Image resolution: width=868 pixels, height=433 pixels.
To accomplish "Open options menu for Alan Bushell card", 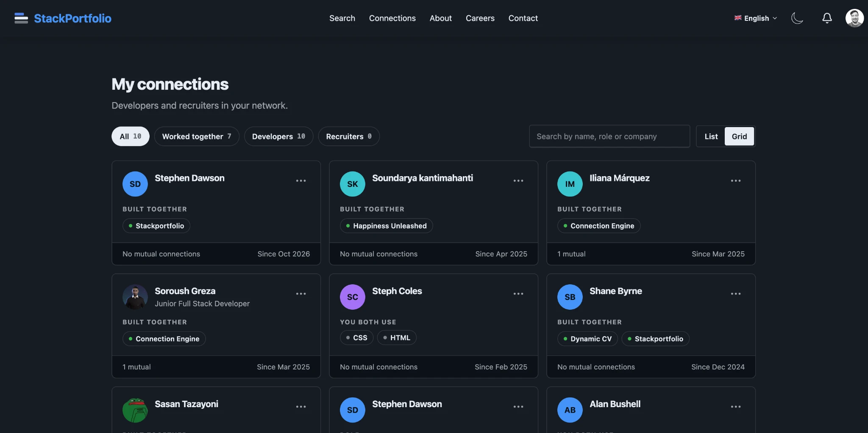I will click(x=736, y=407).
